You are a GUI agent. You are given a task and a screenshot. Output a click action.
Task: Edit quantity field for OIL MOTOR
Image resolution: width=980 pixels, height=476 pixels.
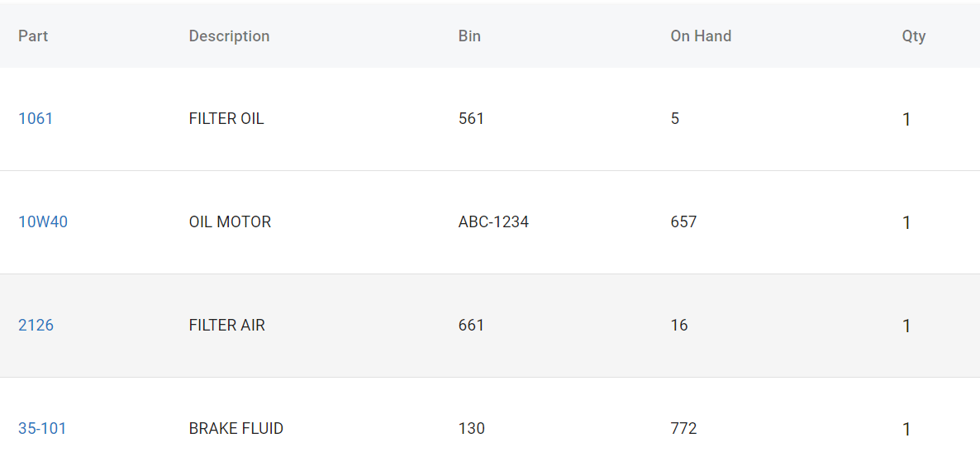pos(906,223)
